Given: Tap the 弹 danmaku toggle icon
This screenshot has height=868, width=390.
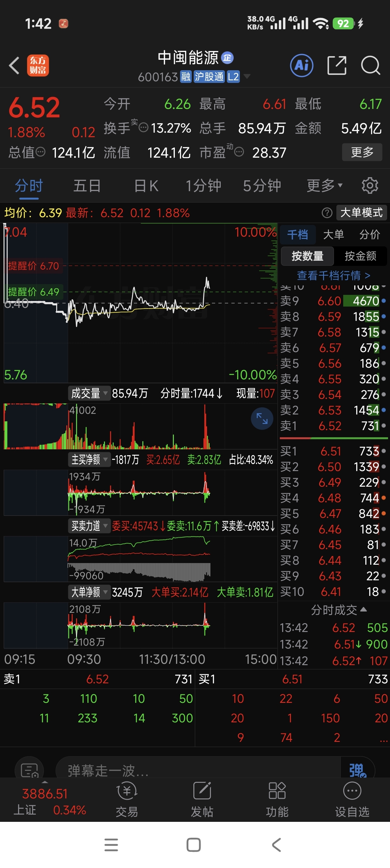Looking at the screenshot, I should [x=357, y=770].
